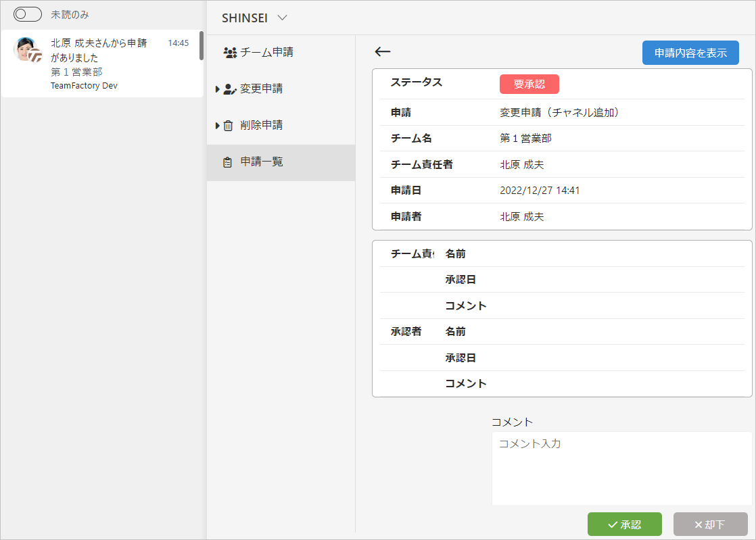Click the 申請一覧 clipboard icon
Image resolution: width=756 pixels, height=540 pixels.
[228, 162]
